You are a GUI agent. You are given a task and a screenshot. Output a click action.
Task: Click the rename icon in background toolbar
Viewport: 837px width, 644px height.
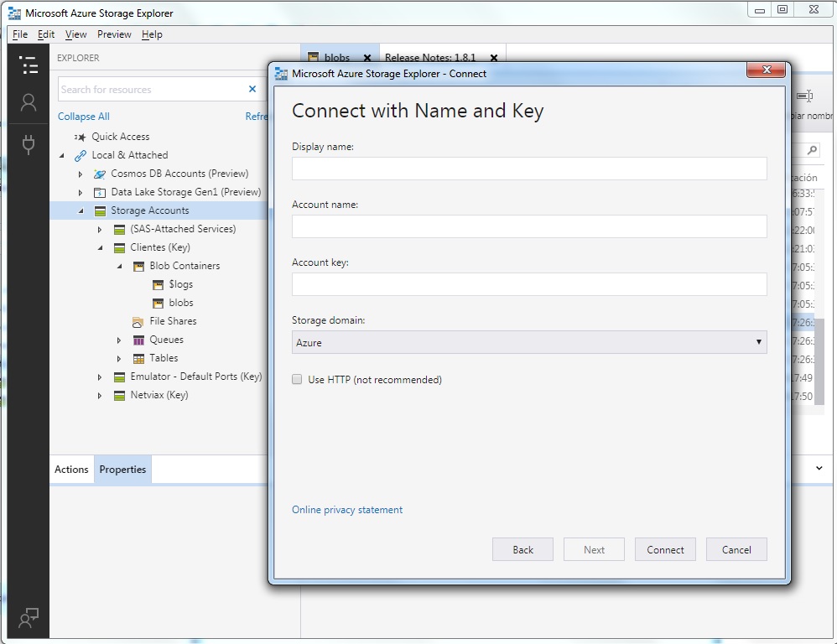805,96
